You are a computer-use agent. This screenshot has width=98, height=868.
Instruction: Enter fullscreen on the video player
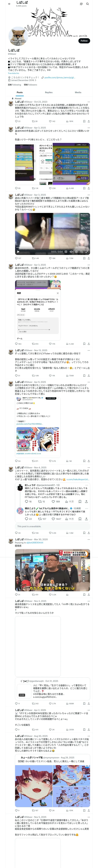coord(87,252)
